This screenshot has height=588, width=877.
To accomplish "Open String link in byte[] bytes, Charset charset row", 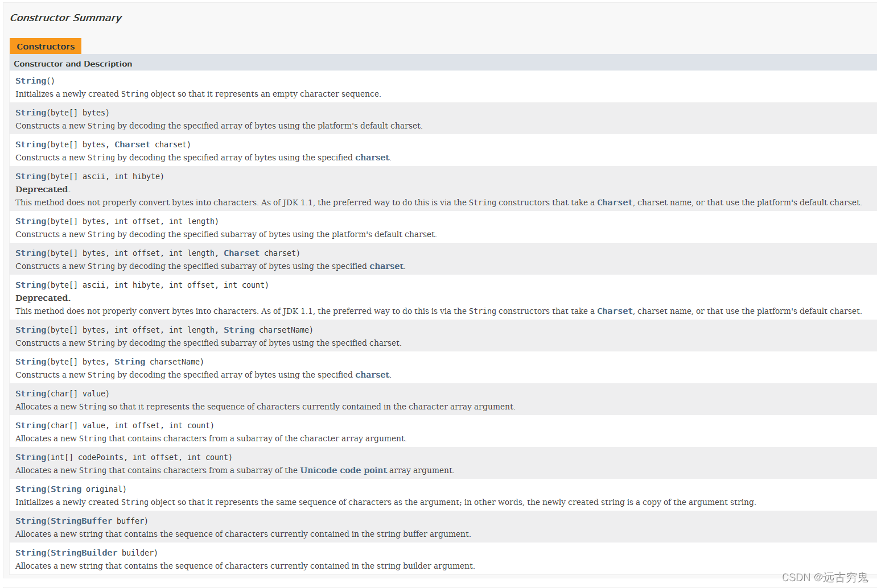I will (31, 144).
